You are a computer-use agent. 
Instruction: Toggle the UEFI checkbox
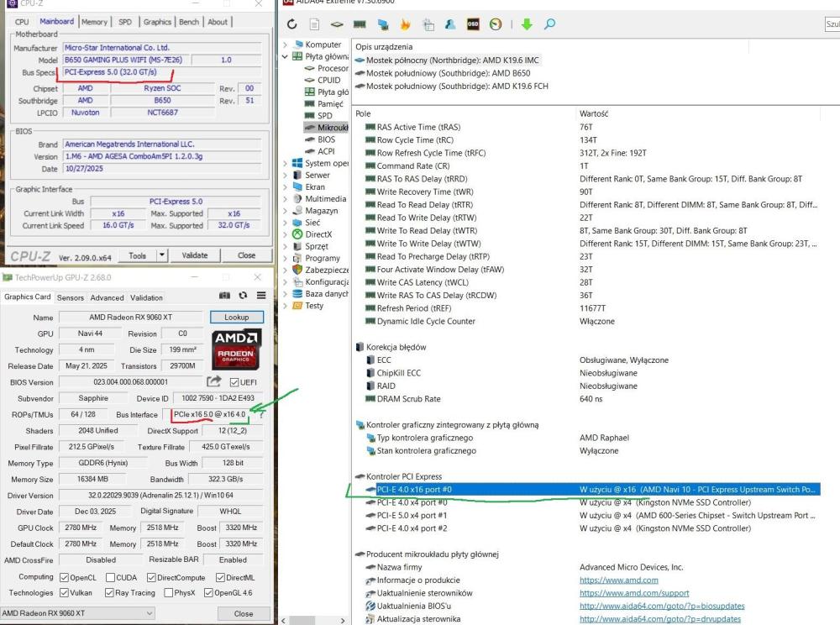(234, 382)
